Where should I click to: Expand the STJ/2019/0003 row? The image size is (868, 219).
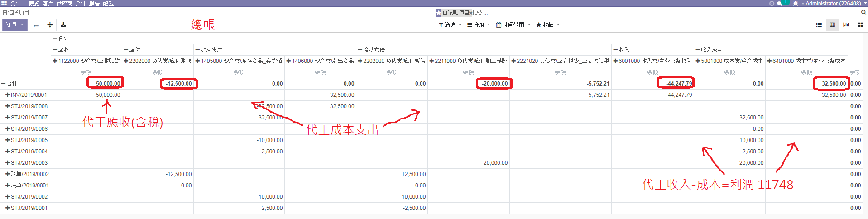26,163
